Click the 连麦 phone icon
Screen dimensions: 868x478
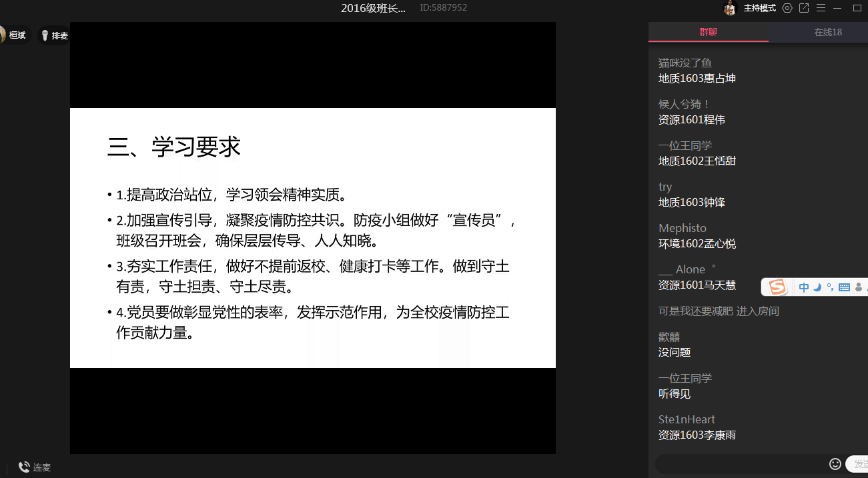tap(25, 467)
